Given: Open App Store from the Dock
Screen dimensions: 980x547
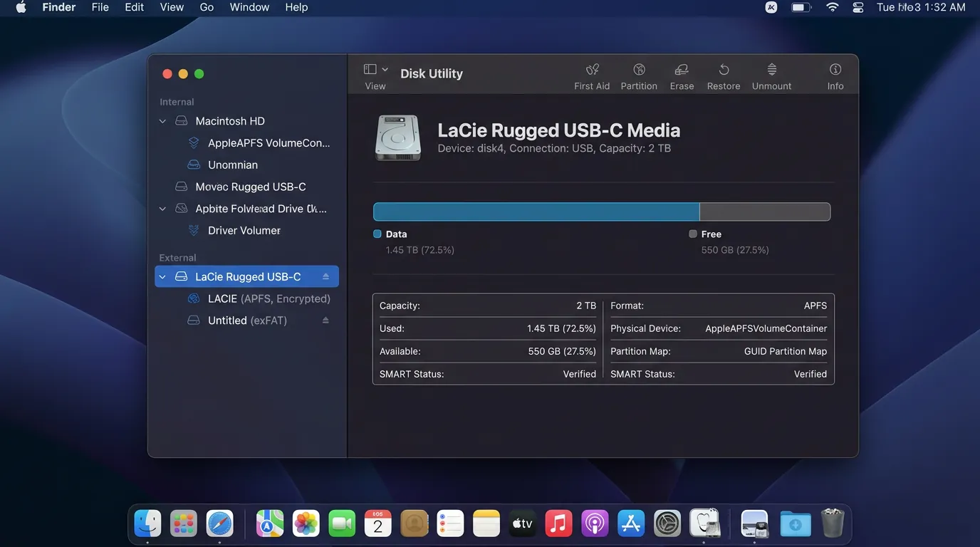Looking at the screenshot, I should pos(631,524).
